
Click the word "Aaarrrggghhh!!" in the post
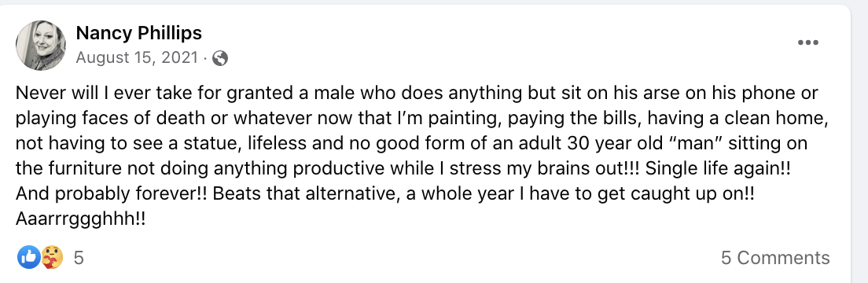coord(81,220)
